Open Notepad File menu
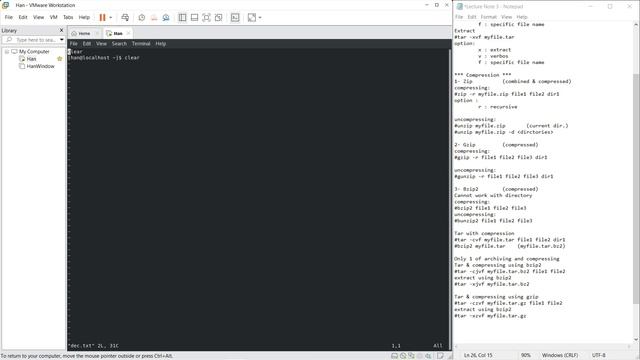Viewport: 640px width, 360px height. tap(459, 17)
